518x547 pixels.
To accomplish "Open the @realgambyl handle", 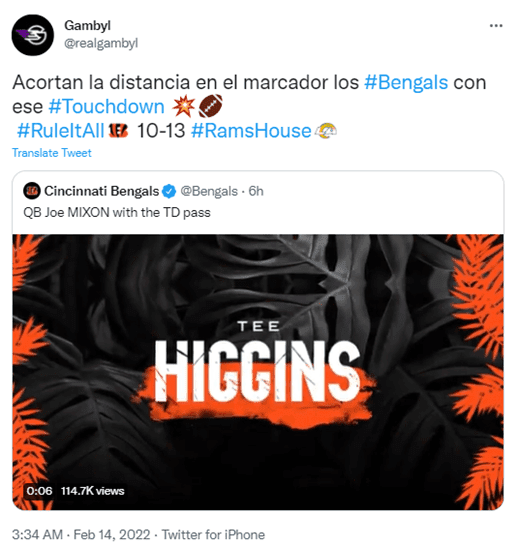I will pos(101,43).
